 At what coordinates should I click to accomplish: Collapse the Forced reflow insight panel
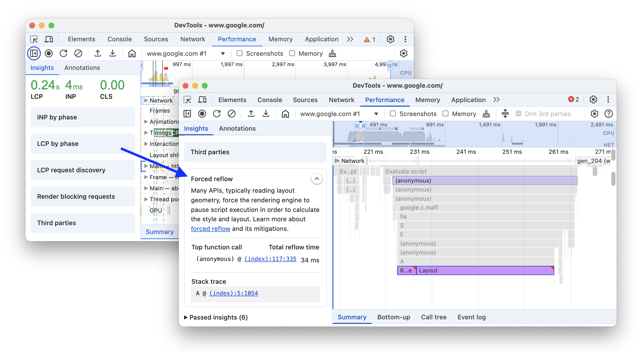pyautogui.click(x=316, y=179)
